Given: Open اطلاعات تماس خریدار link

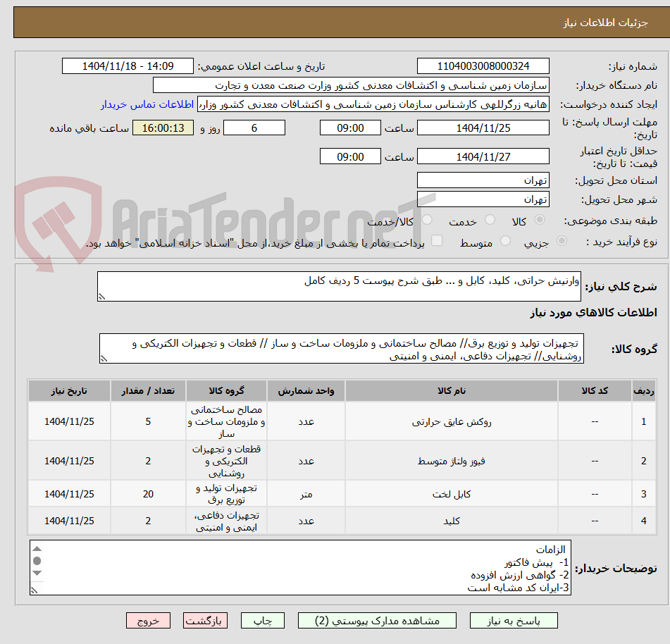Looking at the screenshot, I should (x=147, y=104).
